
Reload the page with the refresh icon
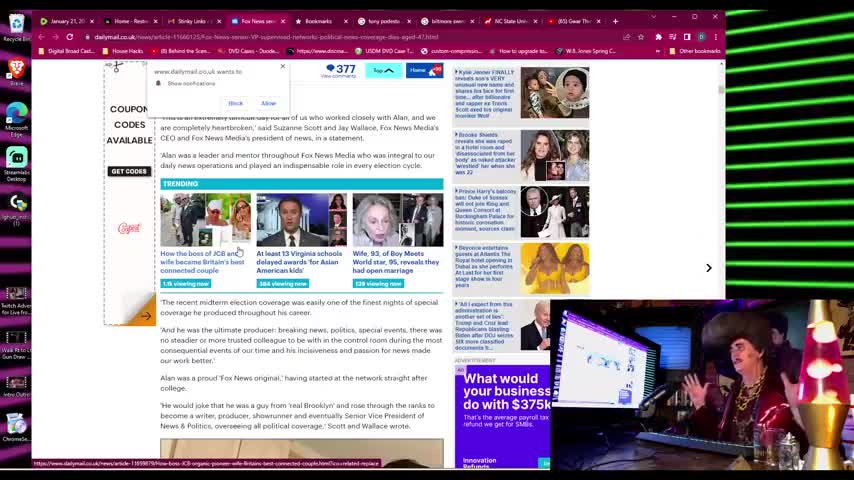[70, 37]
